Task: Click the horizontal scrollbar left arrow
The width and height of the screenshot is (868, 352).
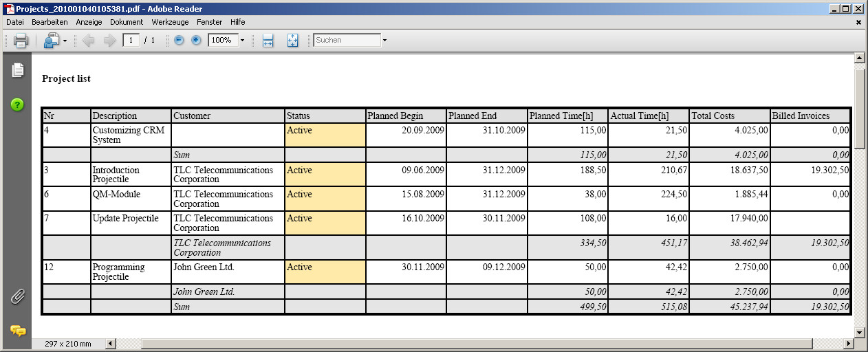Action: tap(111, 343)
